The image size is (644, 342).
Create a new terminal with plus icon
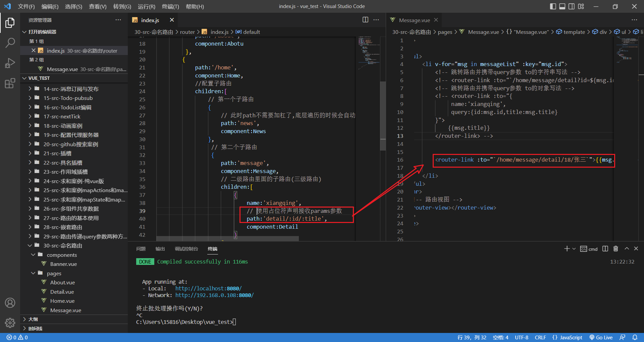[x=567, y=248]
